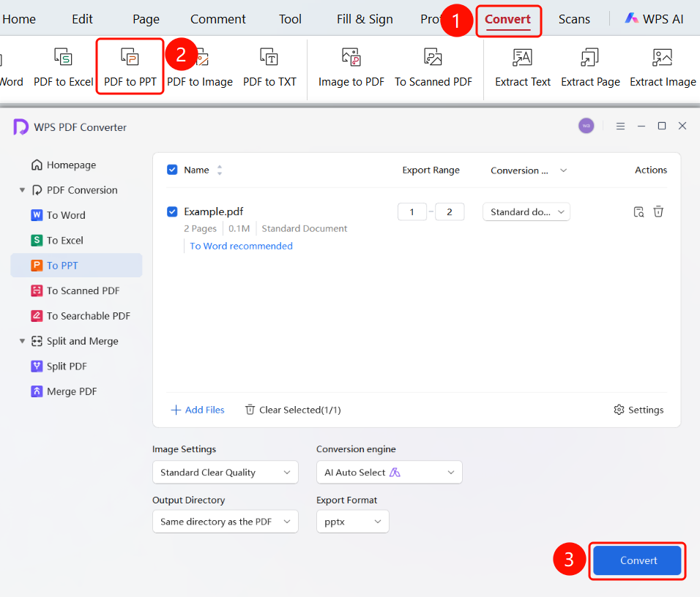Delete Example.pdf using the trash icon
Viewport: 700px width, 597px height.
coord(658,211)
